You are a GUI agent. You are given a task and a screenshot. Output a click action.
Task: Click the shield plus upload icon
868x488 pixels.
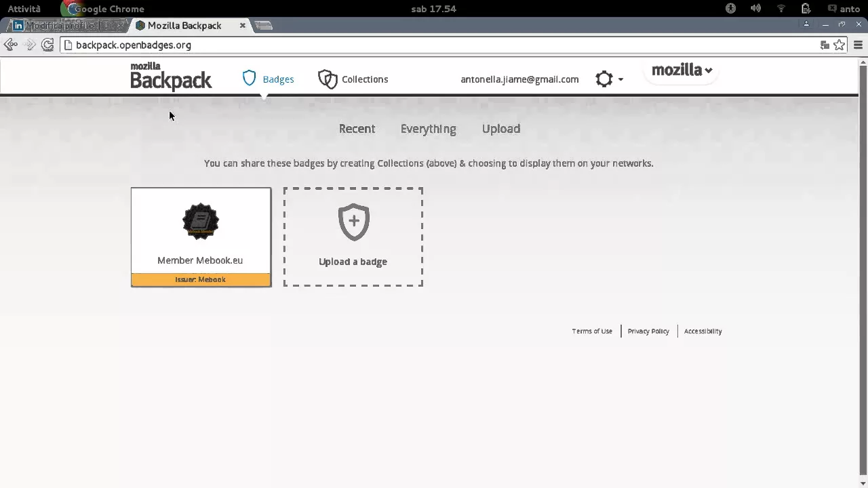pyautogui.click(x=353, y=222)
